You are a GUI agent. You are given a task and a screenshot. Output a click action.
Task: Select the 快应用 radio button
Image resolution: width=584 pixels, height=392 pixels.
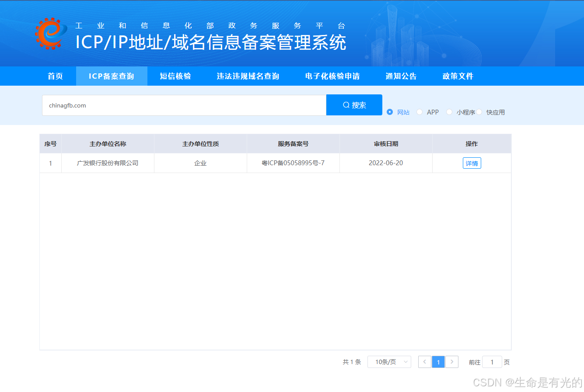479,112
